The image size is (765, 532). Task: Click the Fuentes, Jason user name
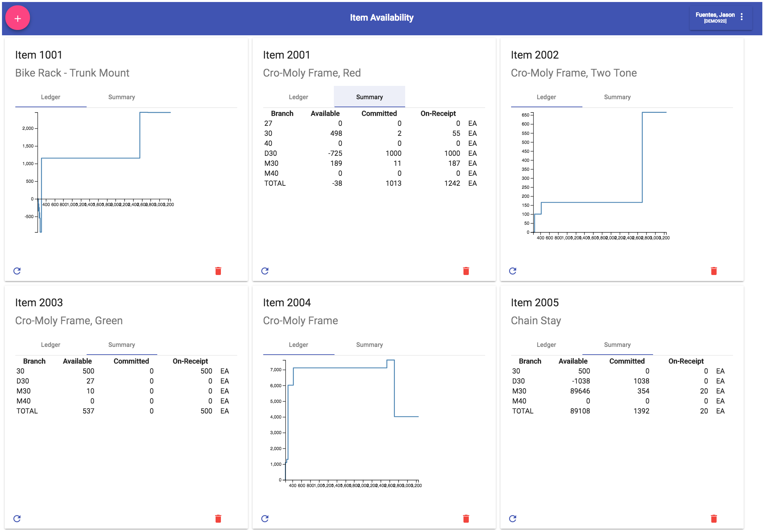[715, 15]
